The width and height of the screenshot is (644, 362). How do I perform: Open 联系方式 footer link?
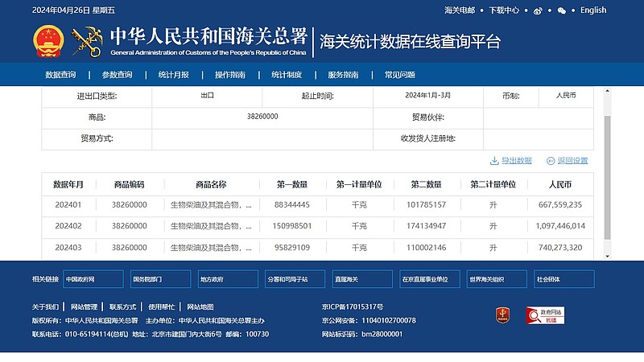tap(122, 307)
